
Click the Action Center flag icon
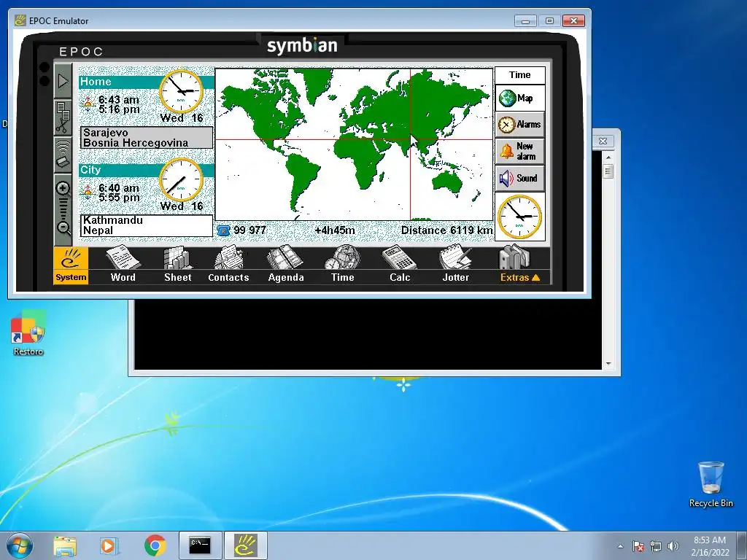coord(638,546)
